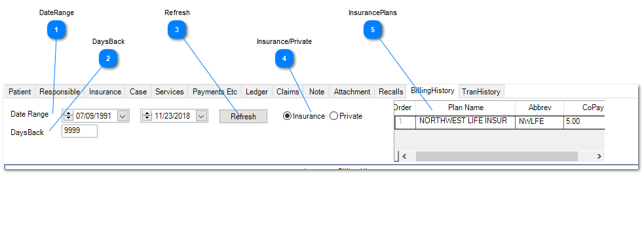The image size is (644, 236).
Task: Switch to the Recalls tab
Action: 391,92
